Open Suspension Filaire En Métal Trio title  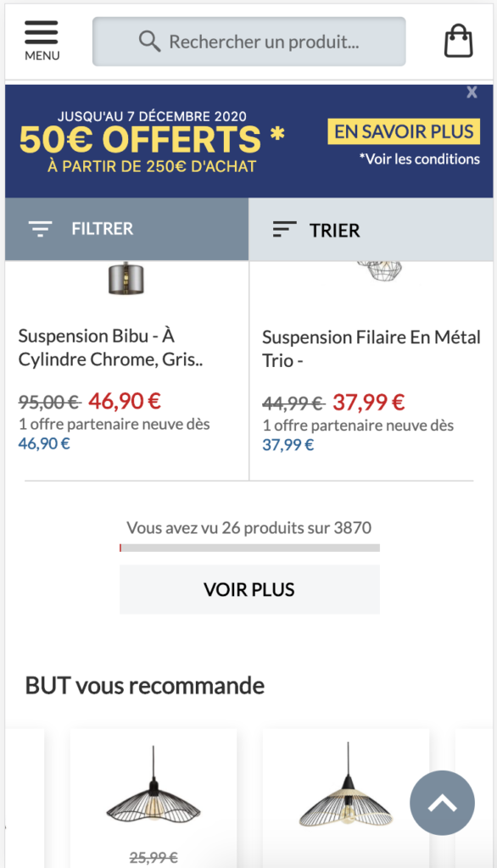tap(371, 348)
